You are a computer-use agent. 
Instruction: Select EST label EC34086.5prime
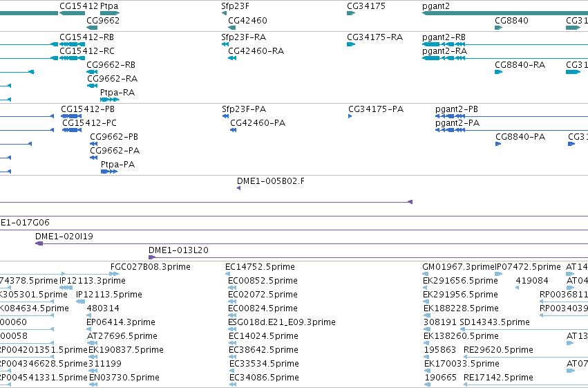pos(265,378)
